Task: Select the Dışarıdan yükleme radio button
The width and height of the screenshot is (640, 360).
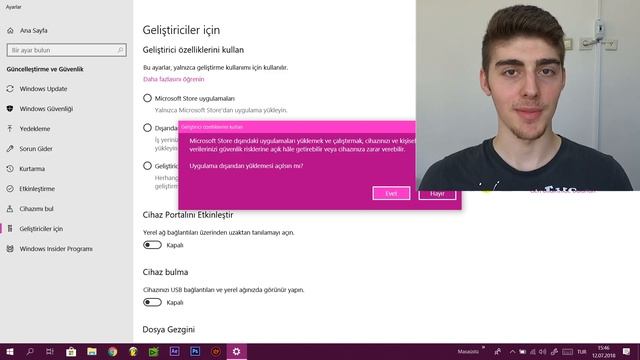Action: click(x=147, y=128)
